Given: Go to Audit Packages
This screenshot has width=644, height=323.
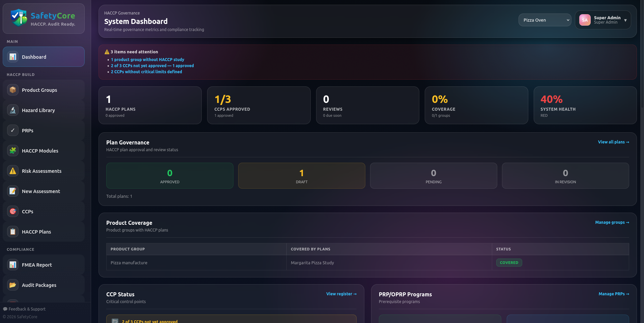Looking at the screenshot, I should (44, 285).
